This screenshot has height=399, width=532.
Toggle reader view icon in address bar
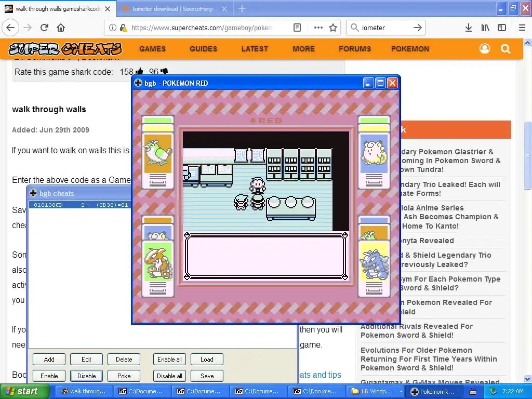pos(297,28)
